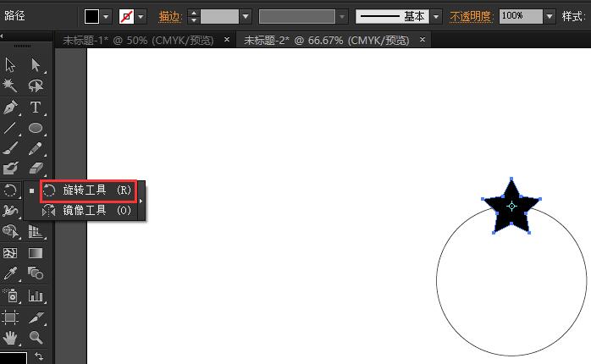Select the Hand tool
Viewport: 591px width, 364px height.
point(10,338)
